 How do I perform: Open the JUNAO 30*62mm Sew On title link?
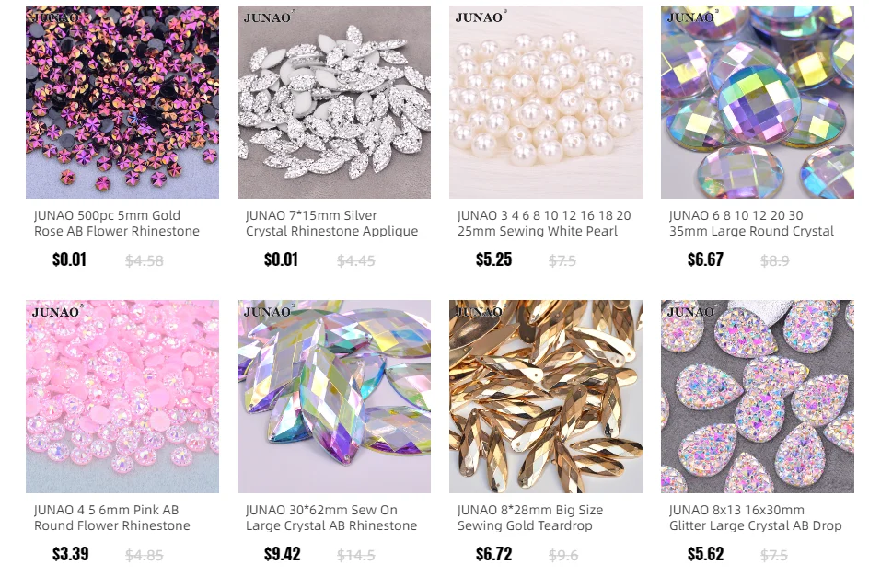coord(330,518)
